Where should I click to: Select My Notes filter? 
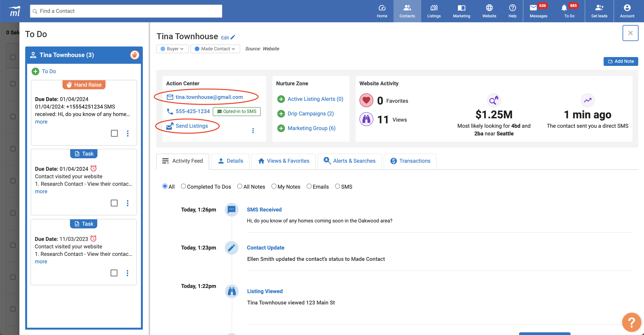[x=274, y=186]
